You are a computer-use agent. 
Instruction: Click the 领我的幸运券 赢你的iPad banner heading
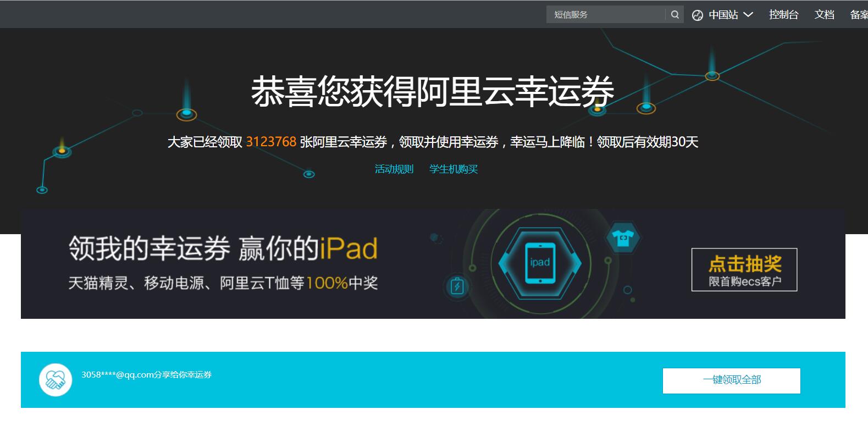tap(223, 248)
